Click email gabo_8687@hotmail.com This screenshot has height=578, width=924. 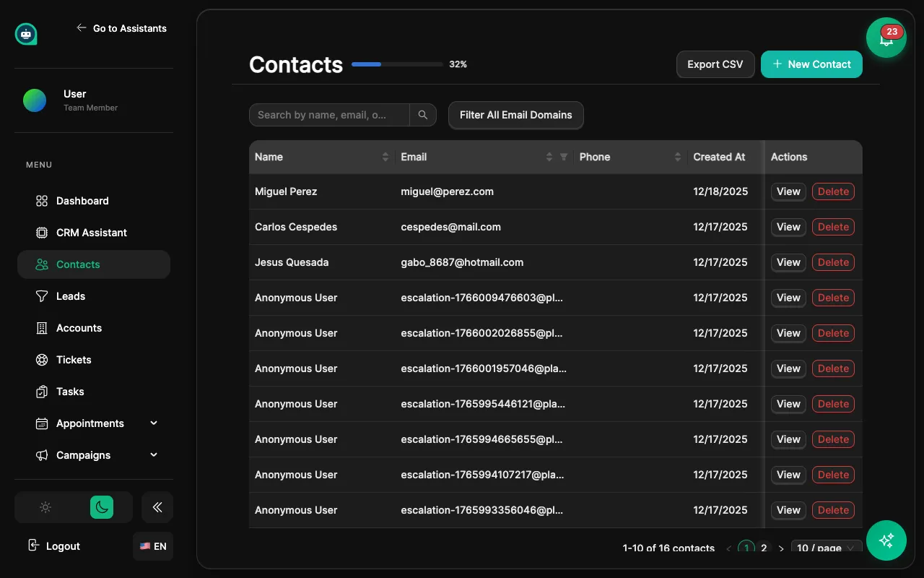(x=463, y=262)
